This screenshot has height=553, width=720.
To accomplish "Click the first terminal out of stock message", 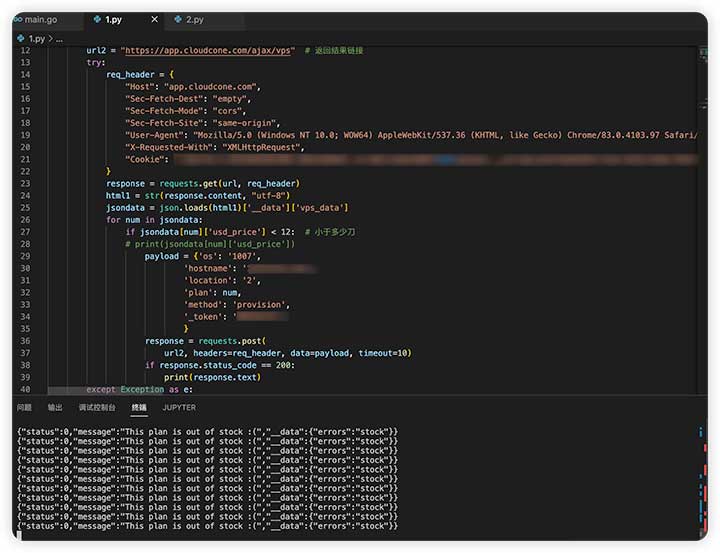I will tap(208, 432).
